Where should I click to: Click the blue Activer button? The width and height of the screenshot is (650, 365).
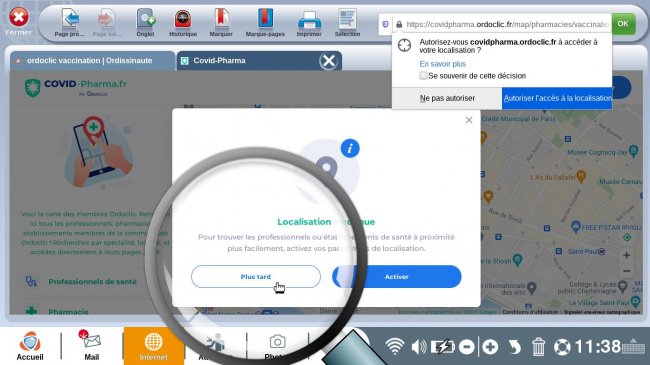[x=396, y=277]
